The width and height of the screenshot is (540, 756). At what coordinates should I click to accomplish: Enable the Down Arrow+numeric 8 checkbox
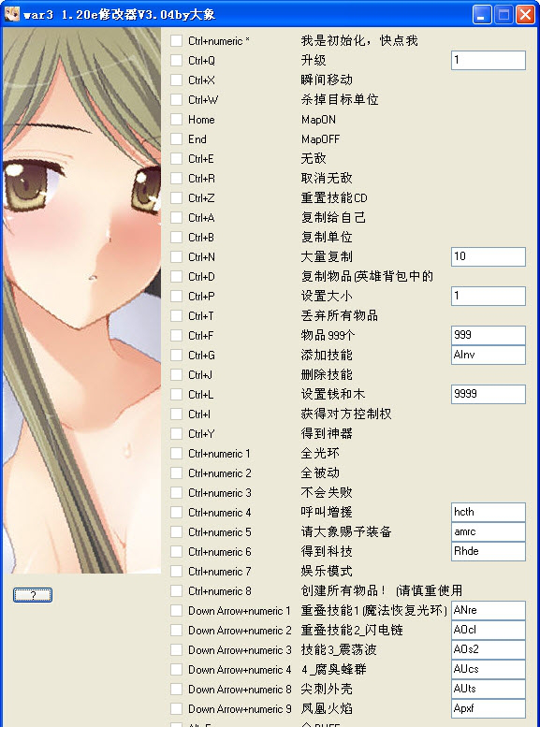pyautogui.click(x=177, y=689)
